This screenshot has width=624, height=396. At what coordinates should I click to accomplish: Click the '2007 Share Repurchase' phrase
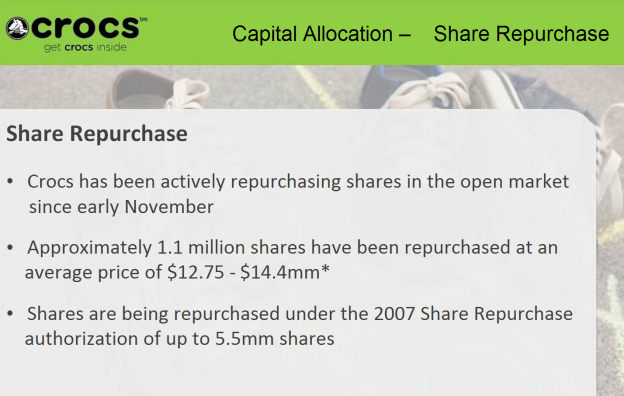tap(473, 314)
